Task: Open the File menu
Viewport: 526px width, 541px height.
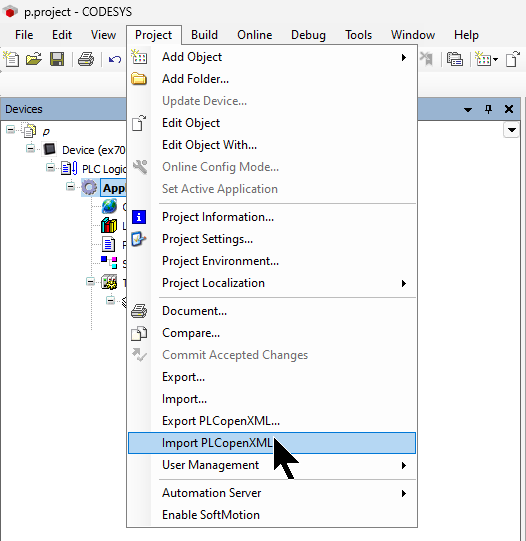Action: (24, 35)
